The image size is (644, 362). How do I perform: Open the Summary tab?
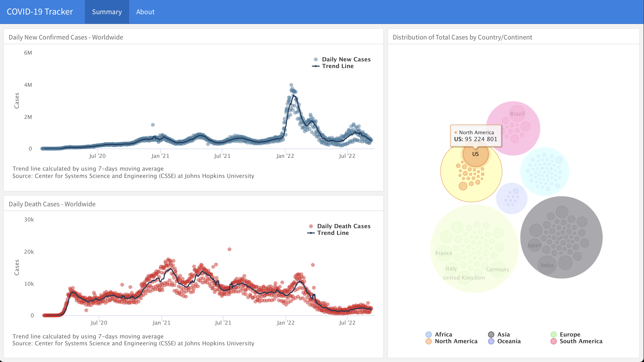tap(107, 12)
